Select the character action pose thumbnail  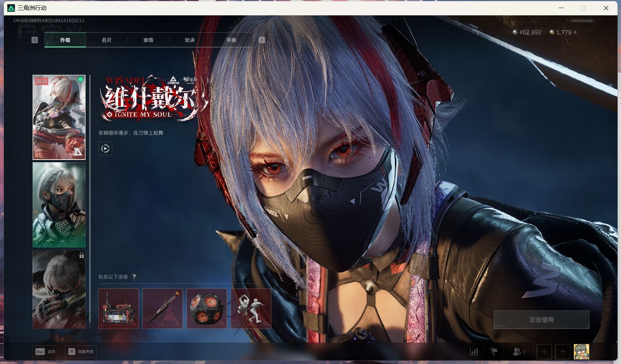pos(251,308)
